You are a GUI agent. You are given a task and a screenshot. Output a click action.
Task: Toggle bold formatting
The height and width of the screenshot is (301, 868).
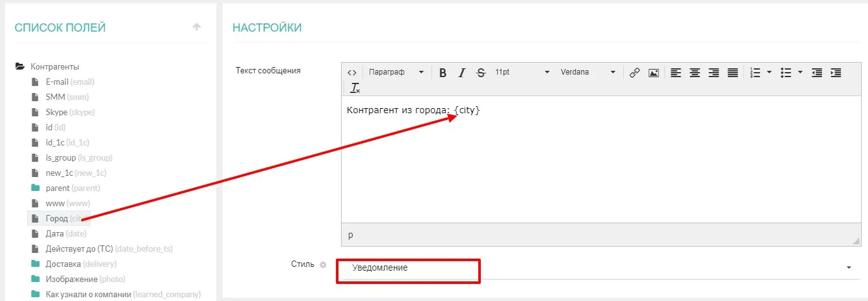pyautogui.click(x=443, y=73)
